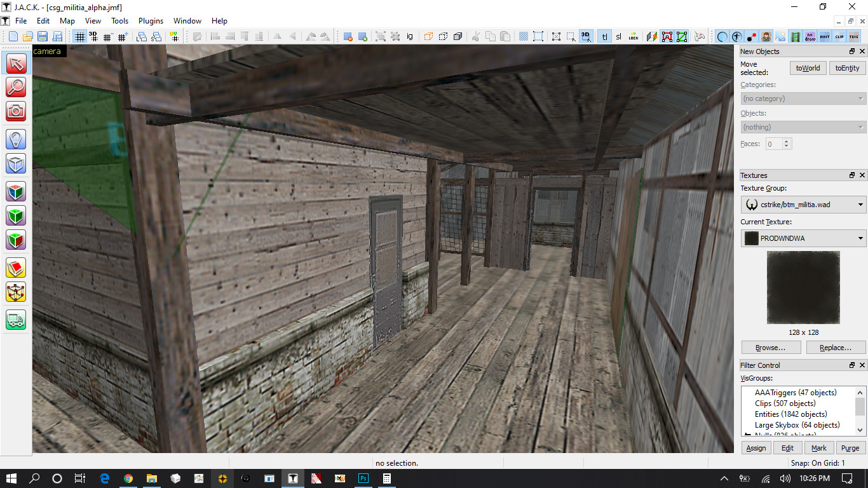Click the filmstrip icon in the toolbar

pyautogui.click(x=796, y=36)
